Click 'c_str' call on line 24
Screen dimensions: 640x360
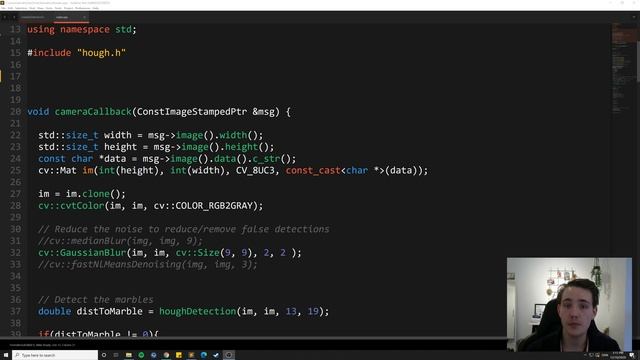point(266,159)
